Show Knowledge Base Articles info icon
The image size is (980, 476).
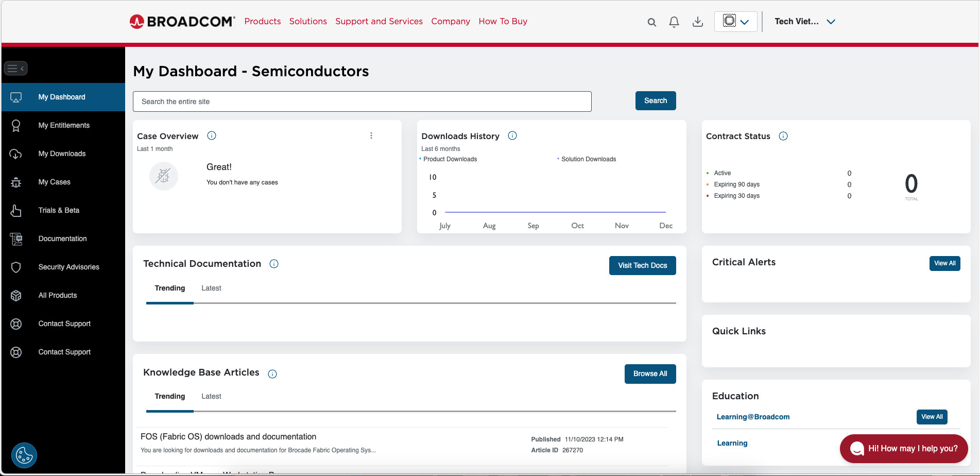point(272,374)
